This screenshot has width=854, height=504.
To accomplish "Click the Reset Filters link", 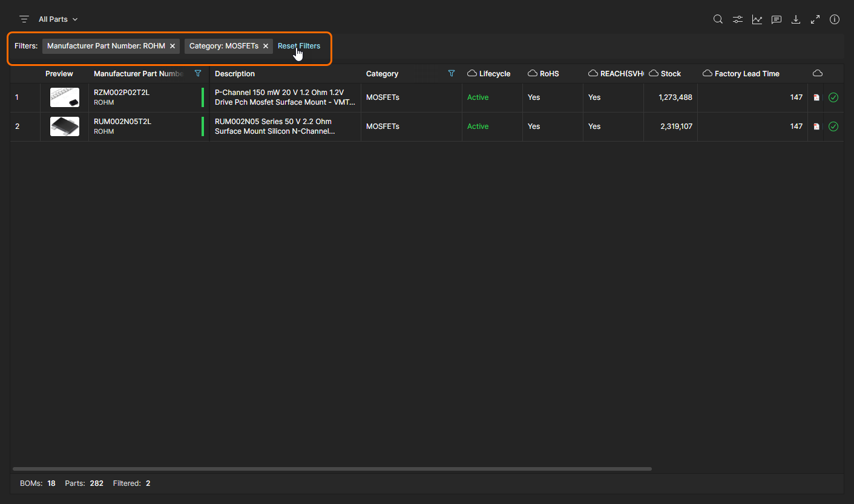I will 299,46.
